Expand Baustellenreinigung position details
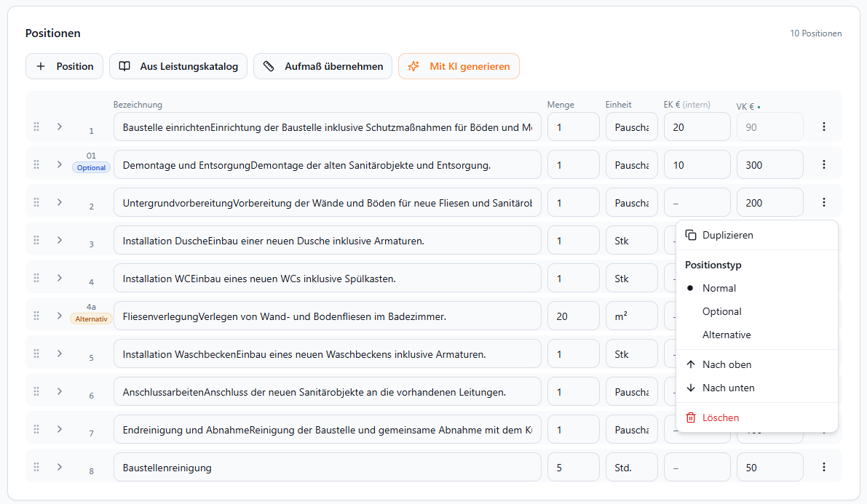 [x=59, y=467]
